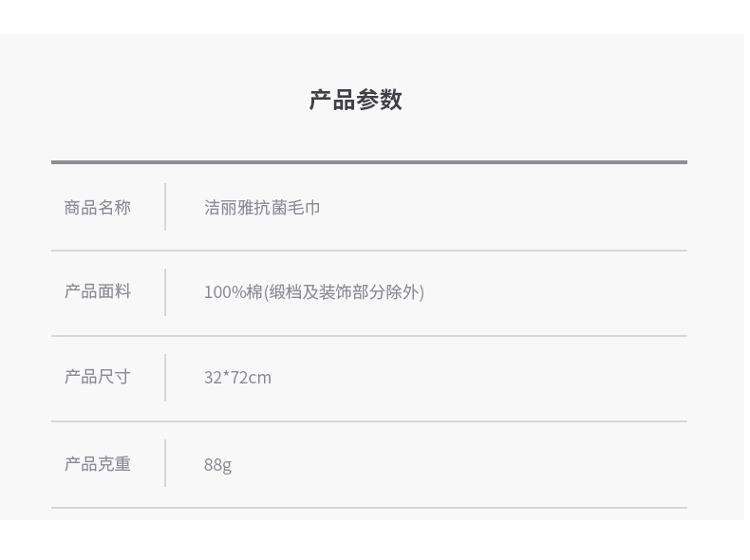
Task: Click the line below the 产品克重 row
Action: coord(369,508)
